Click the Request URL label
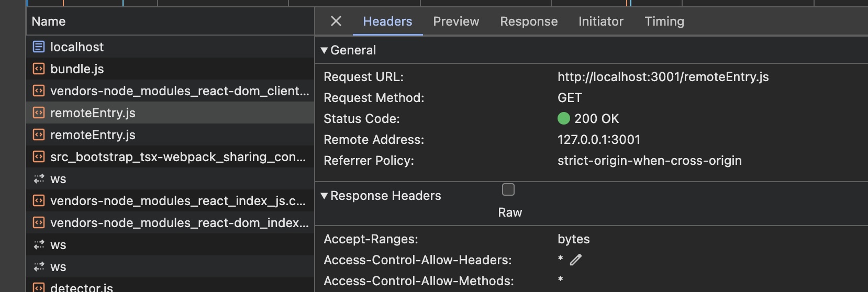Screen dimensions: 868x292 point(363,77)
